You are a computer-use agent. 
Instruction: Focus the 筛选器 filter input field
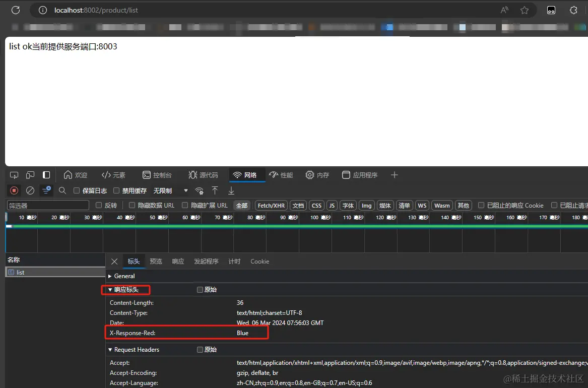tap(48, 206)
